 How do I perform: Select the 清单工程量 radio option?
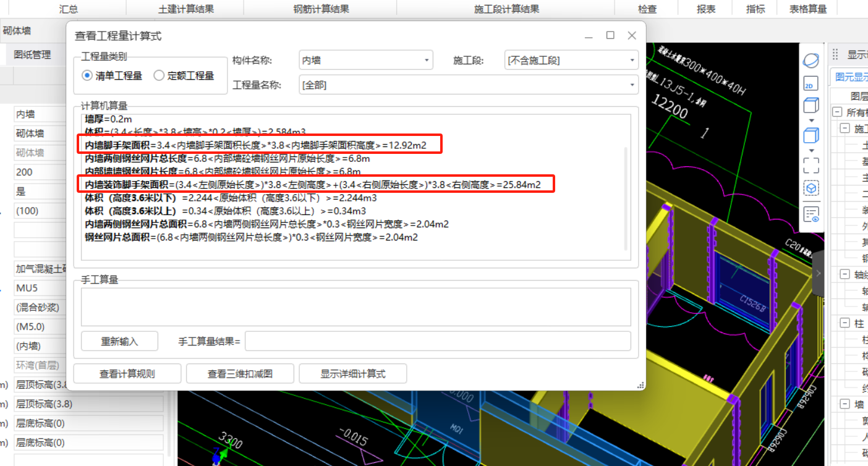click(112, 75)
